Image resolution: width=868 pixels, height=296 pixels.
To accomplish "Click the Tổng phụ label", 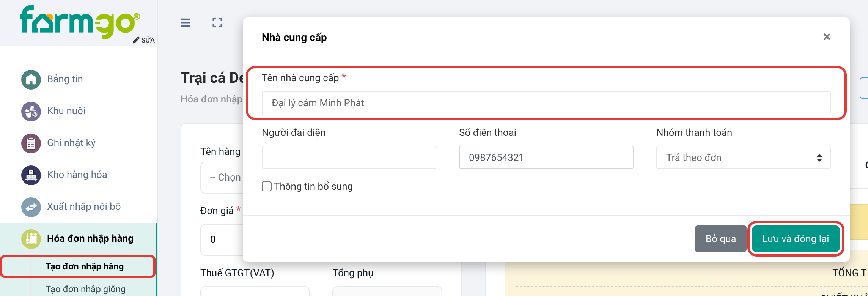I will 353,273.
